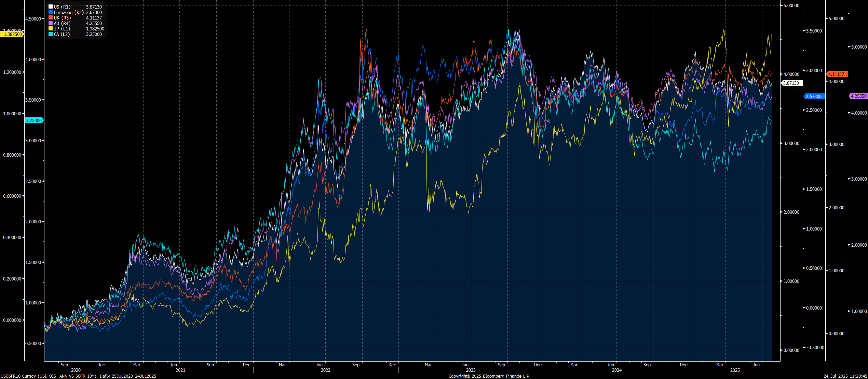This screenshot has height=379, width=868.
Task: Click the orange UK legend swatch
Action: point(51,18)
